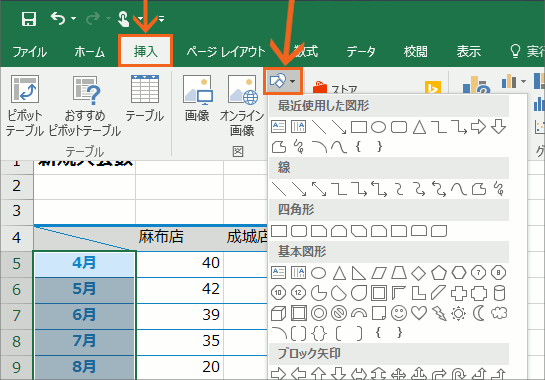Select the 4月 cell

[84, 264]
